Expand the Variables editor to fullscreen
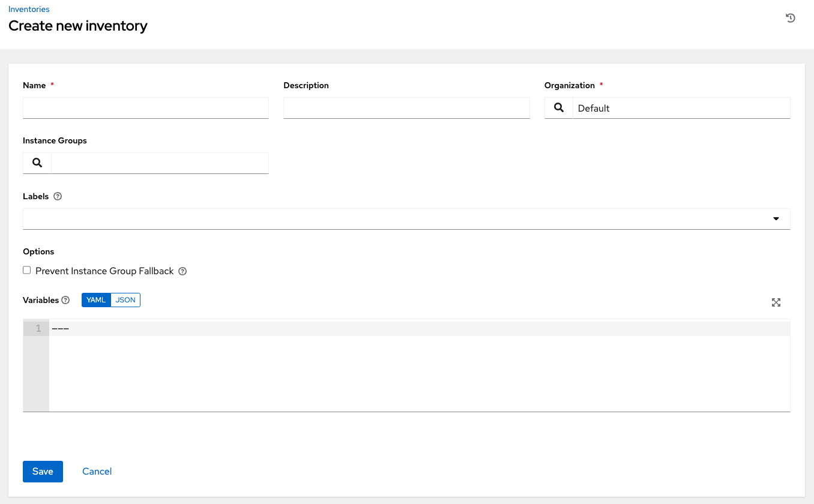 click(x=776, y=302)
